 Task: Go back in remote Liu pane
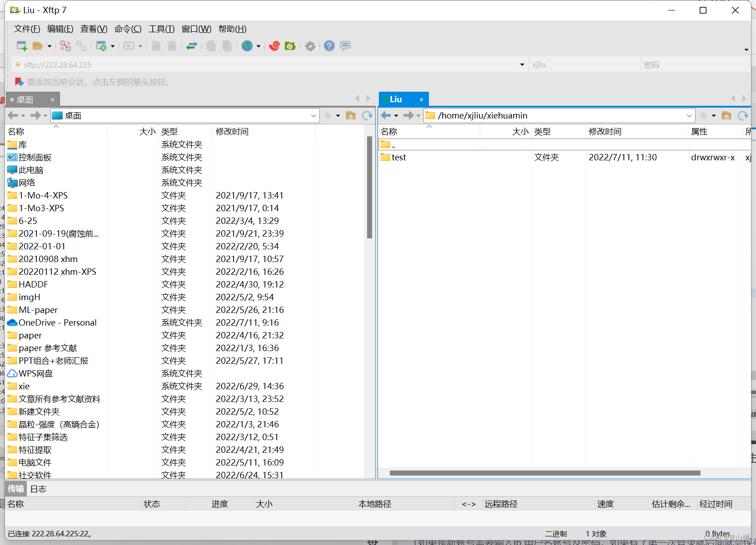(386, 115)
